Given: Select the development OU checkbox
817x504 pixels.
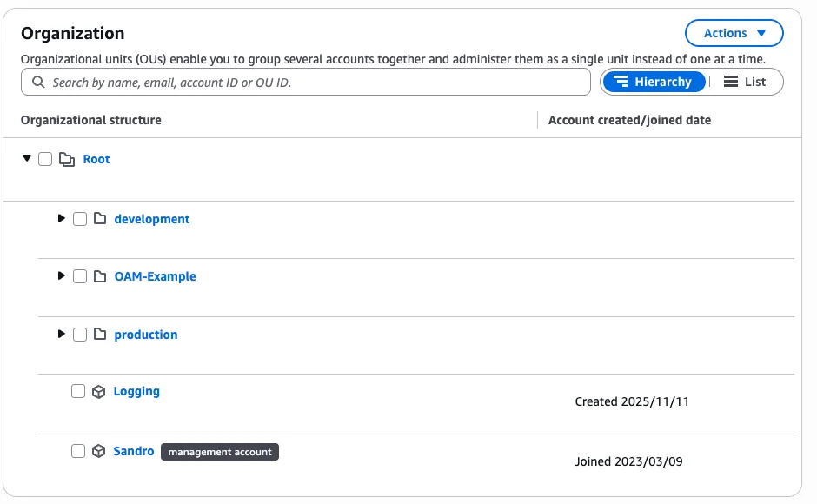Looking at the screenshot, I should coord(80,219).
